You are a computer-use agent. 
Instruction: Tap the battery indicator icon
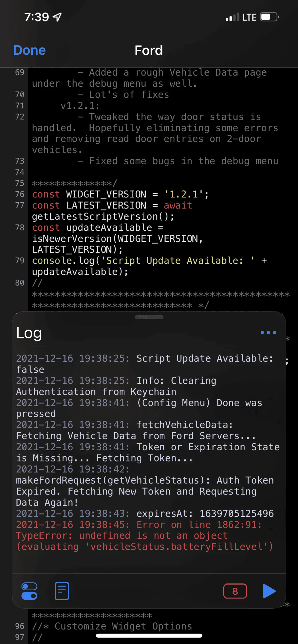pyautogui.click(x=269, y=17)
